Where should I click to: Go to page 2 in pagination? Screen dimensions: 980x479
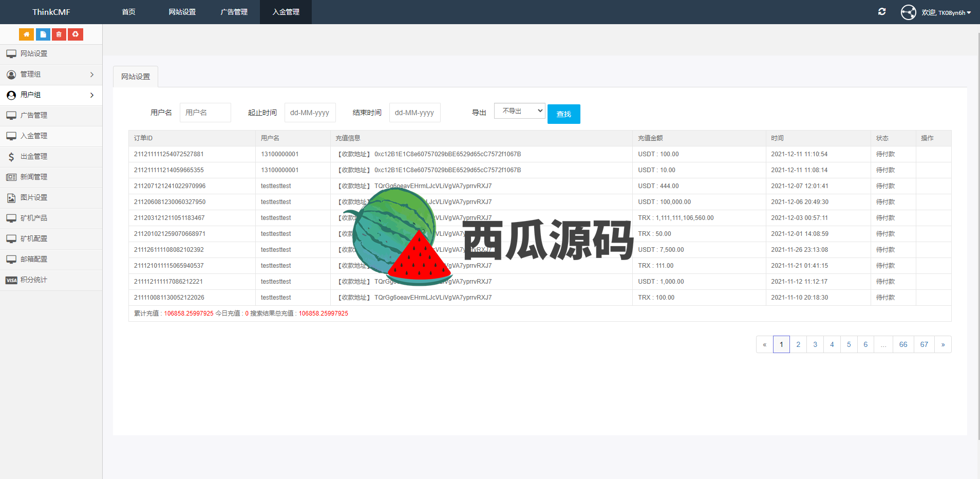pyautogui.click(x=798, y=344)
